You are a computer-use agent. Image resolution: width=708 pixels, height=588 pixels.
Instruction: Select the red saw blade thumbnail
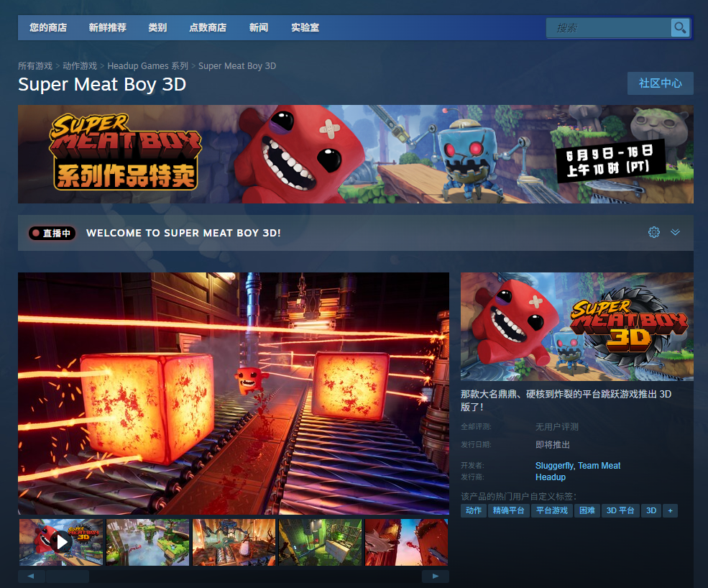406,542
